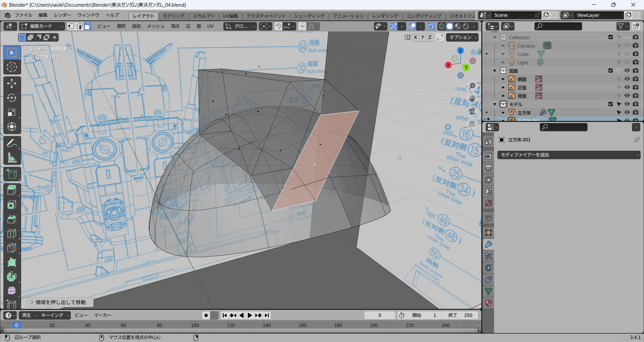Switch to face select mode

point(88,26)
